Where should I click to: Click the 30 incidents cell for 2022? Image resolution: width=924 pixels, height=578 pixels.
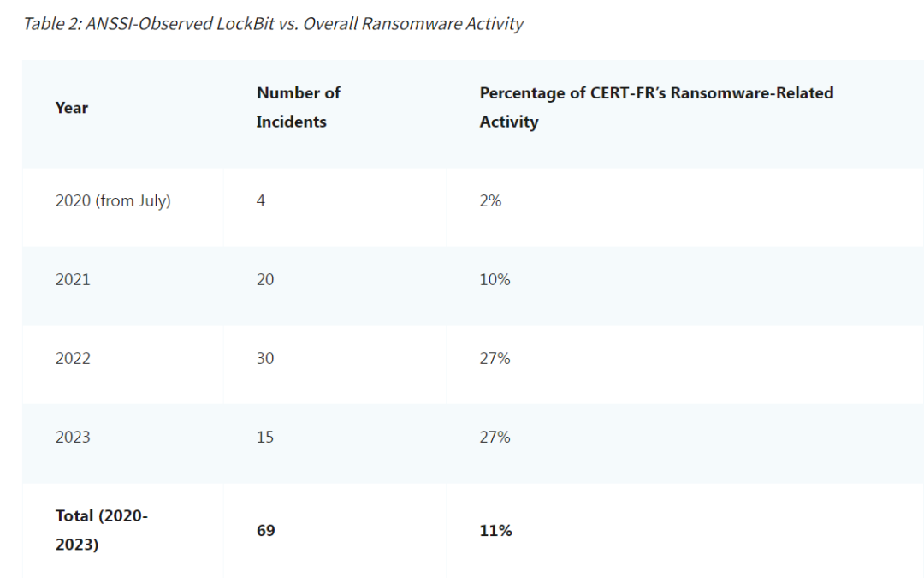[265, 359]
